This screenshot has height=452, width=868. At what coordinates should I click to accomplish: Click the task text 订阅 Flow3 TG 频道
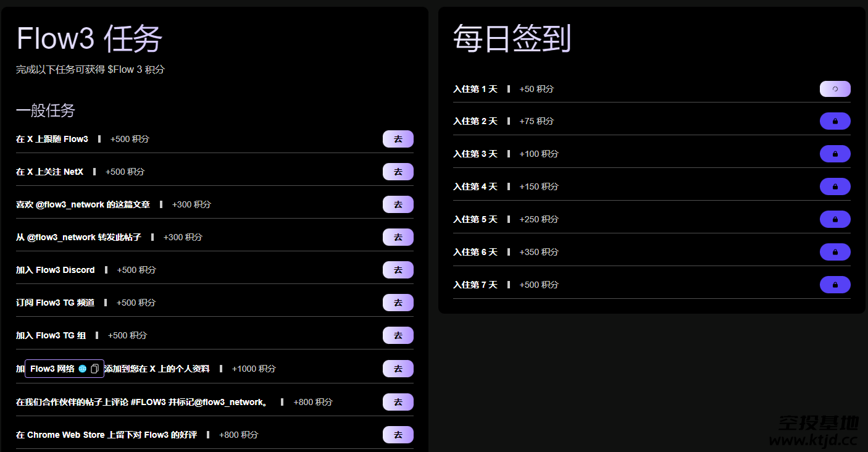pyautogui.click(x=56, y=303)
